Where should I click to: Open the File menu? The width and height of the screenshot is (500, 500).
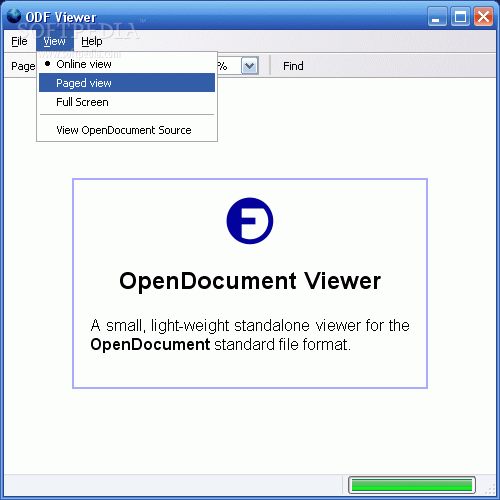pyautogui.click(x=19, y=41)
